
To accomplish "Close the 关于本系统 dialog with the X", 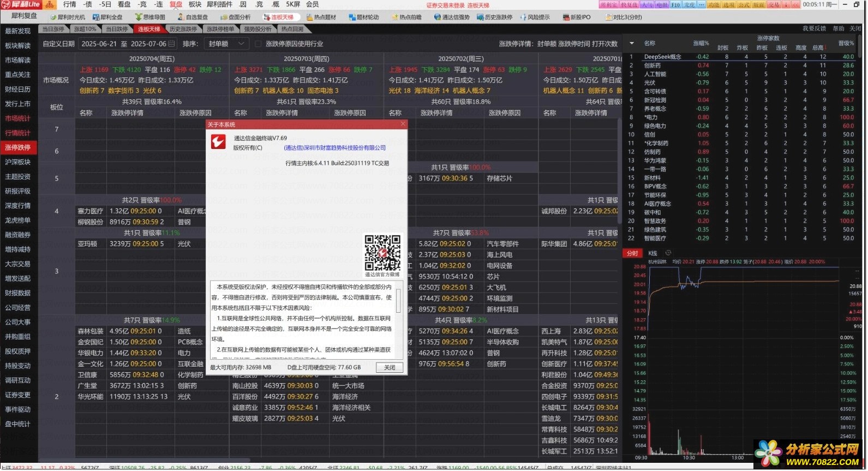I will click(403, 124).
